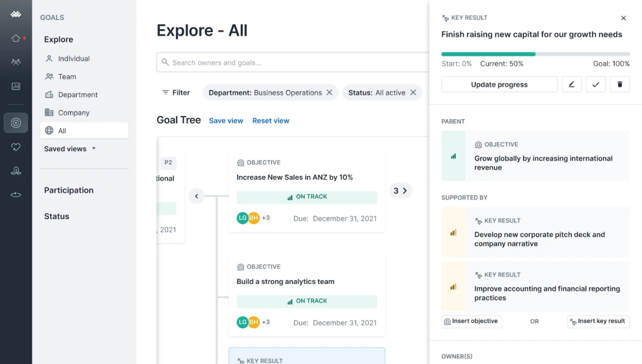The width and height of the screenshot is (642, 364).
Task: Remove the Department: Business Operations filter
Action: coord(329,92)
